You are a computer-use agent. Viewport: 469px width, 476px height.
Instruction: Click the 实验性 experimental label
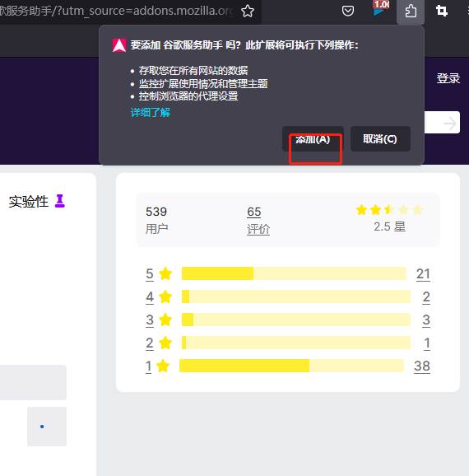[29, 202]
